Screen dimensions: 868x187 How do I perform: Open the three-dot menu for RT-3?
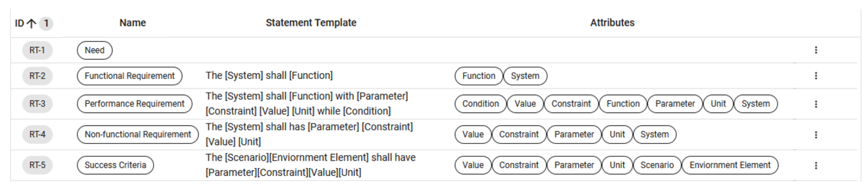click(816, 104)
